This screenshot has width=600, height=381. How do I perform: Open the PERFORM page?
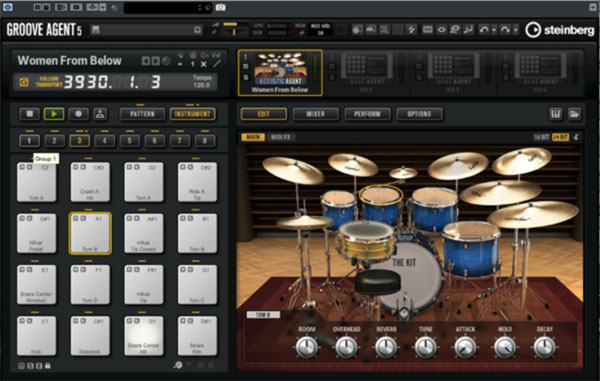point(367,114)
